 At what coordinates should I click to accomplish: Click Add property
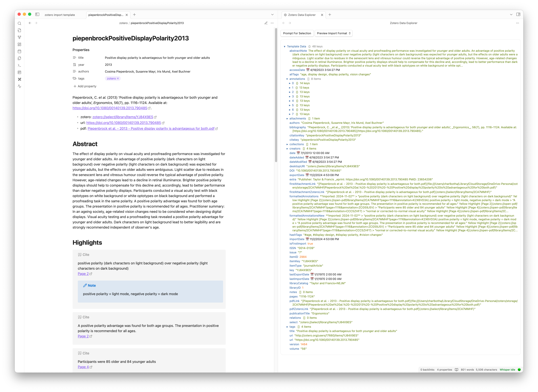[x=85, y=86]
